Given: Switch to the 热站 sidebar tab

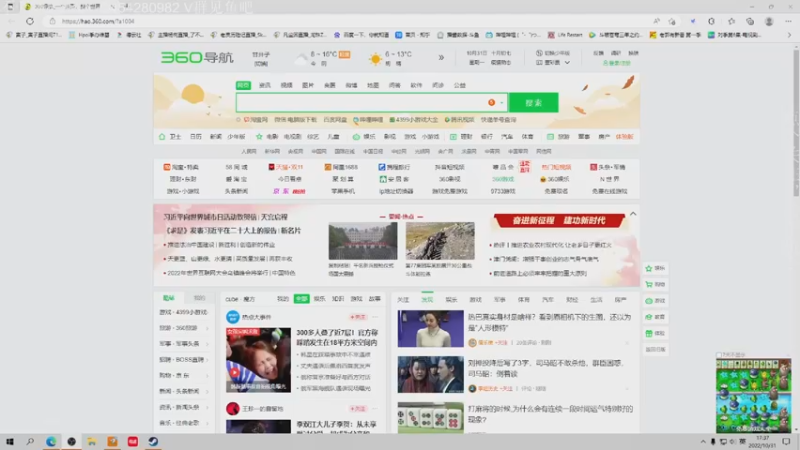Looking at the screenshot, I should coord(169,298).
